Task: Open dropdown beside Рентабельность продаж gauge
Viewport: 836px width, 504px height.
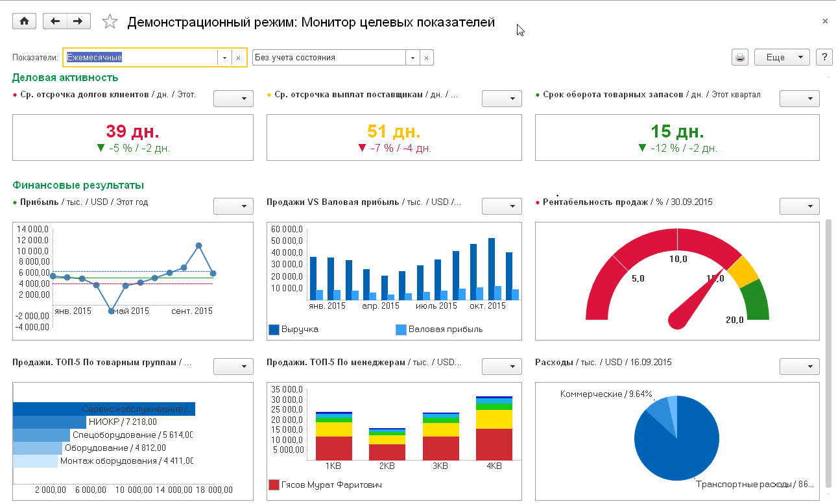Action: pyautogui.click(x=799, y=206)
